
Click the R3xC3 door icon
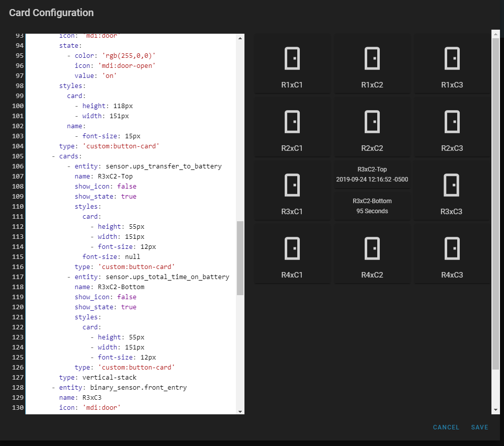coord(452,185)
